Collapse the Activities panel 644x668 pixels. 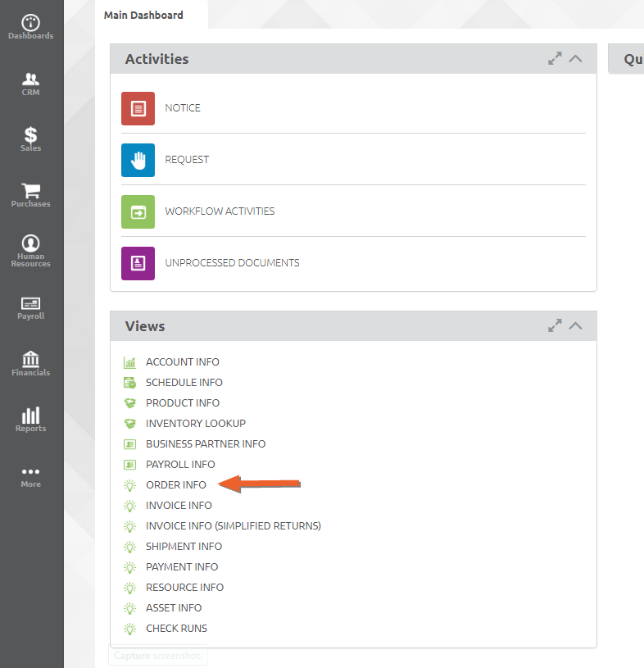[x=576, y=59]
